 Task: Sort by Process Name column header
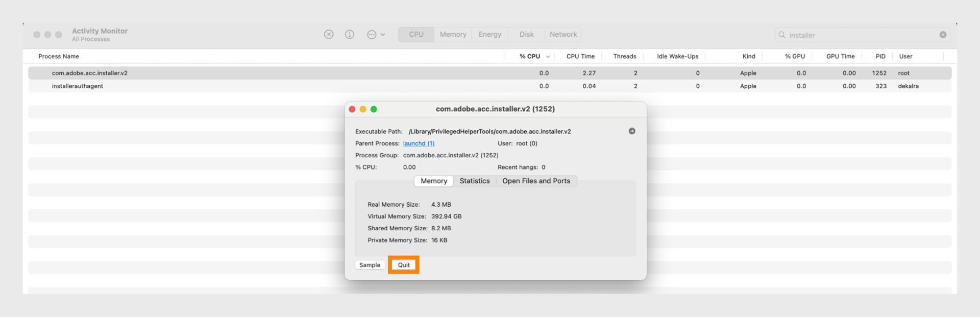point(59,56)
